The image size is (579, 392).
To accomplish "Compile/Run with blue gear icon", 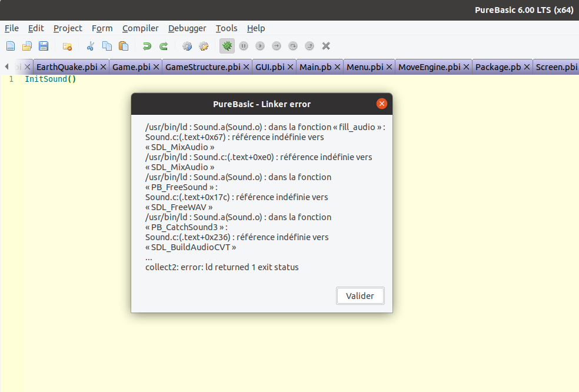I will pos(187,46).
